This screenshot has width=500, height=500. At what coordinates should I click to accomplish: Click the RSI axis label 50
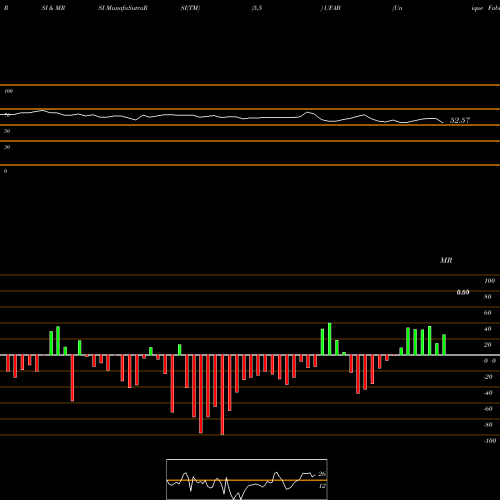(7, 131)
